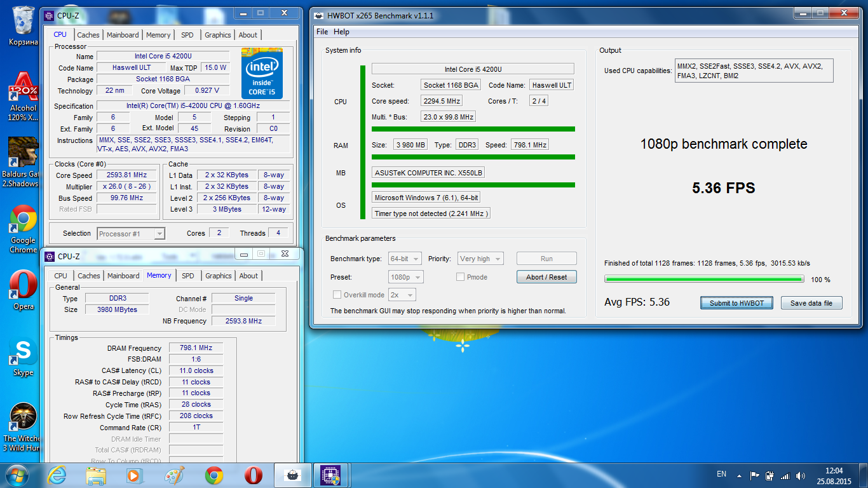Click the 'Socket 1168 BGA' Package value in CPU-Z

tap(163, 79)
